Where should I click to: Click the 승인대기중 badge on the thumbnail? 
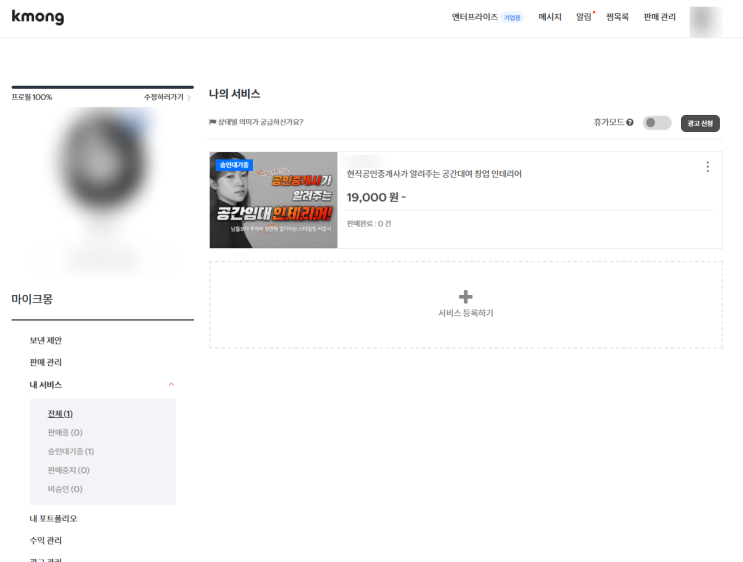(x=234, y=165)
